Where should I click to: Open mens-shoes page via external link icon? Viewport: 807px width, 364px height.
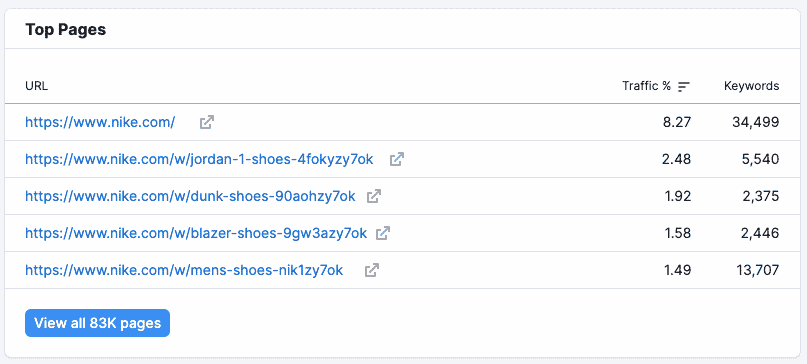point(372,270)
